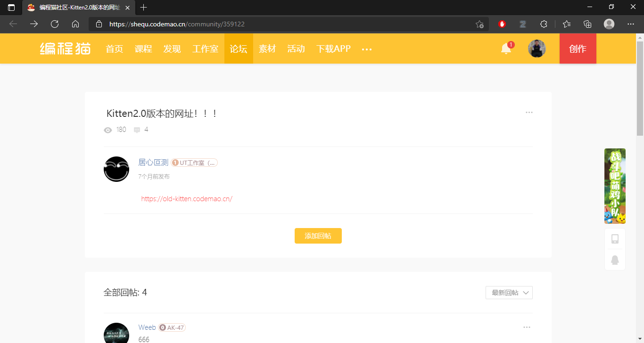Open the browser profile icon
644x343 pixels.
click(x=609, y=24)
